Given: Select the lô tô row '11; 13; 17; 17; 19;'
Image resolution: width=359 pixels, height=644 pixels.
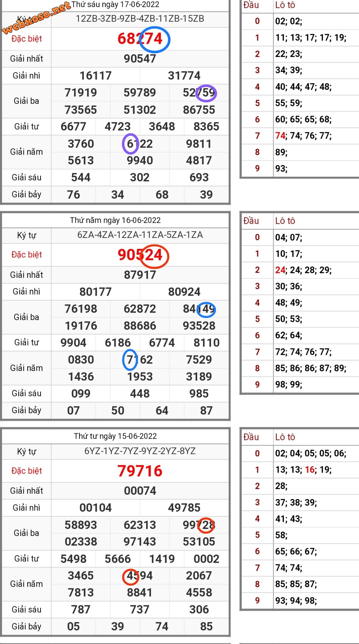Looking at the screenshot, I should (x=311, y=38).
